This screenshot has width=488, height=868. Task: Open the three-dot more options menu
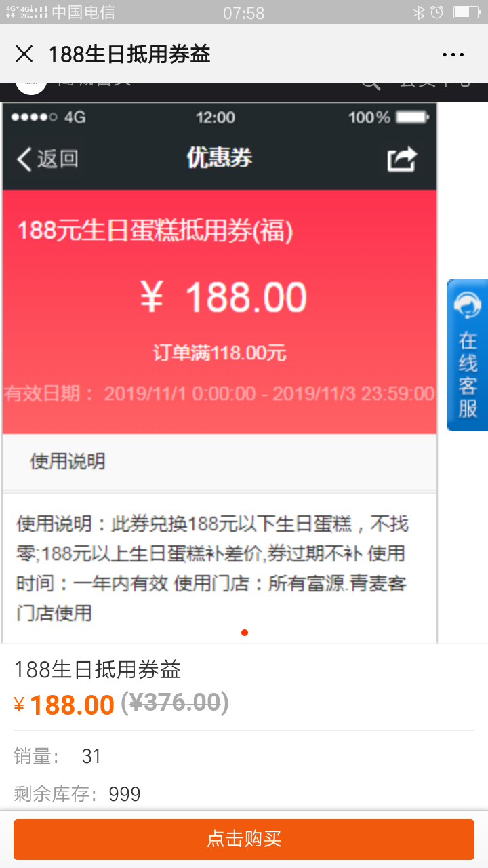point(453,55)
